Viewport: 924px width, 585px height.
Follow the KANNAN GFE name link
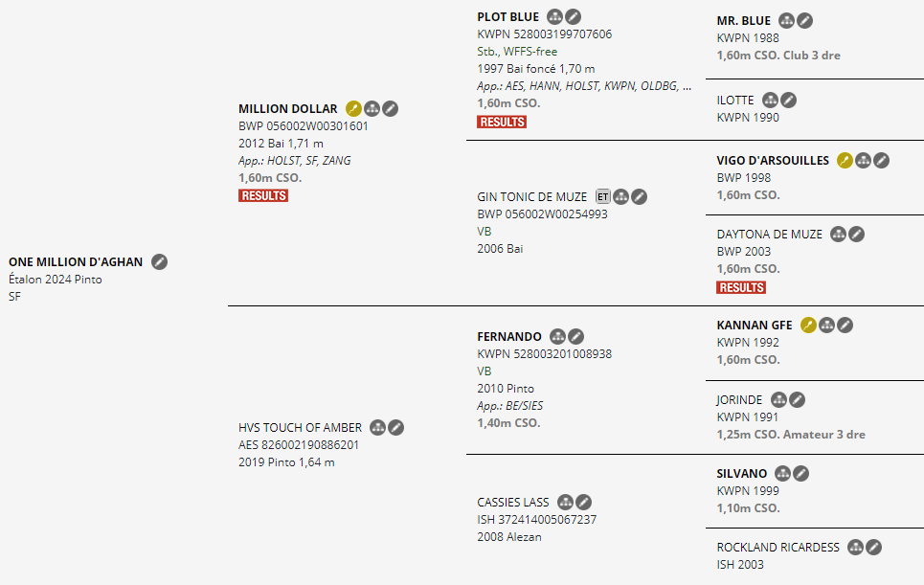click(x=755, y=326)
